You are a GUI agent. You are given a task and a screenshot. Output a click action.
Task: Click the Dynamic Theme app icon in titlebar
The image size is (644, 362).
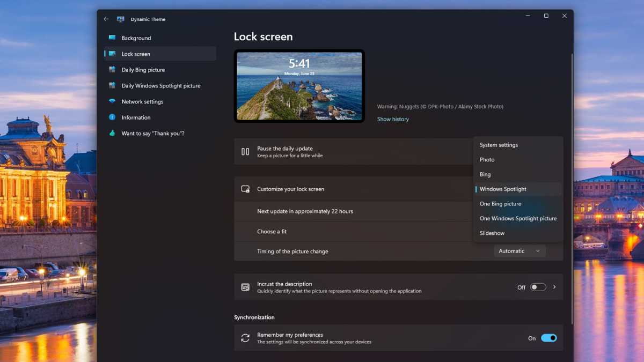pos(119,19)
